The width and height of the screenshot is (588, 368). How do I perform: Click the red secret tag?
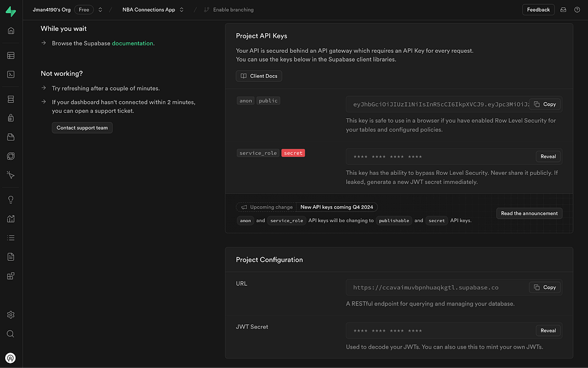click(293, 153)
